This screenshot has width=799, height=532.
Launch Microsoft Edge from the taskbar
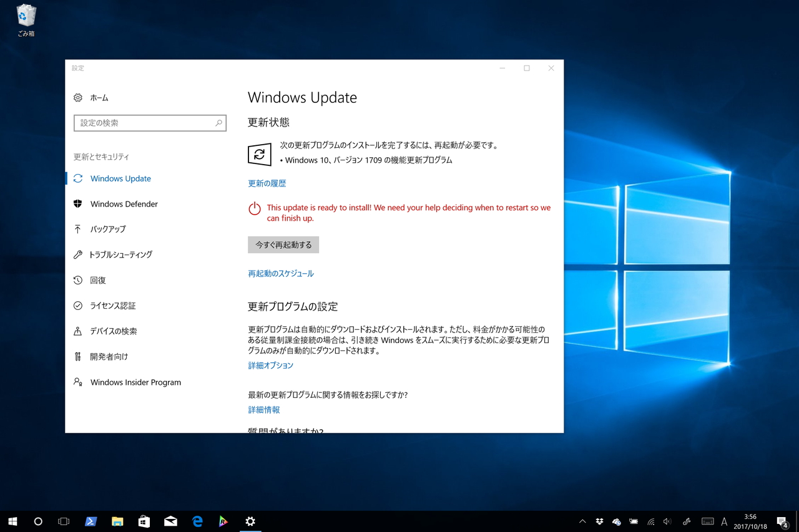pos(197,521)
